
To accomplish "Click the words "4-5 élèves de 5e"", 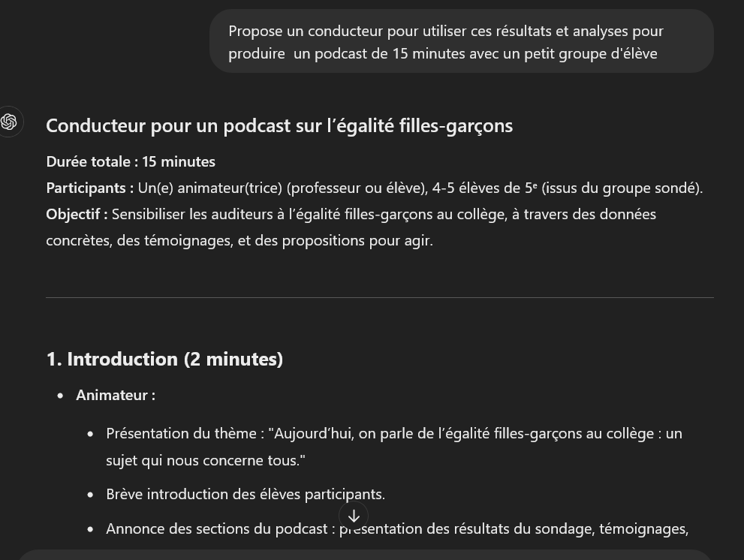I will pos(484,188).
